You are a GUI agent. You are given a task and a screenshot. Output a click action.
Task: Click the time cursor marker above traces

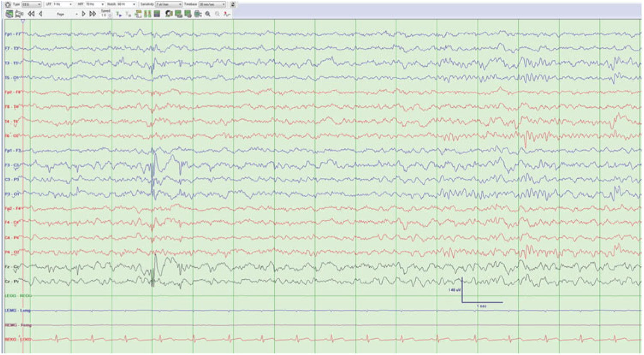coord(23,21)
